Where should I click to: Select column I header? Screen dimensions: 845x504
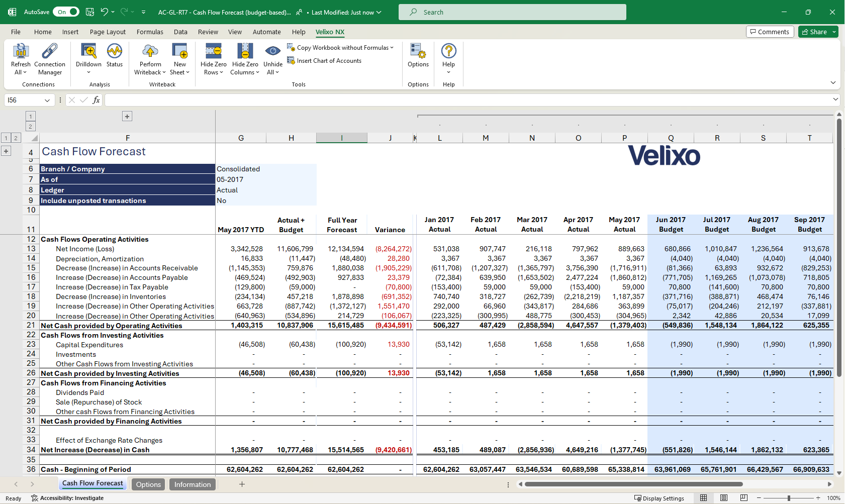[342, 138]
